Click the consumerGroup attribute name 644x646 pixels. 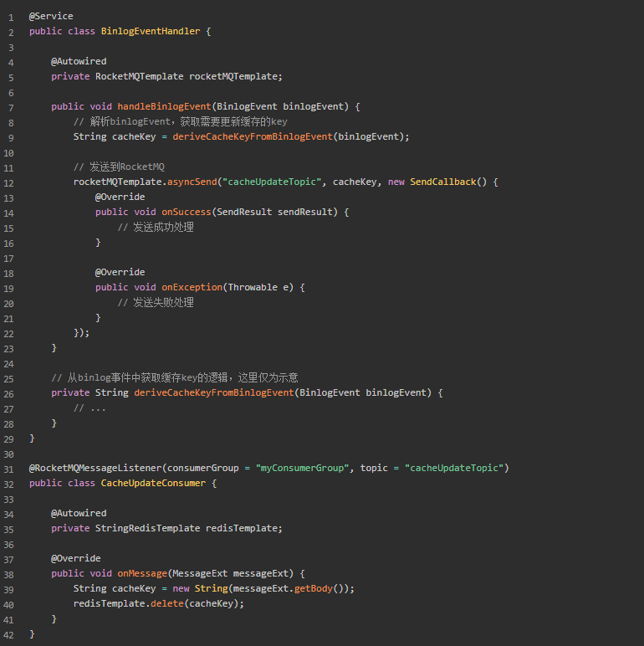pos(202,469)
